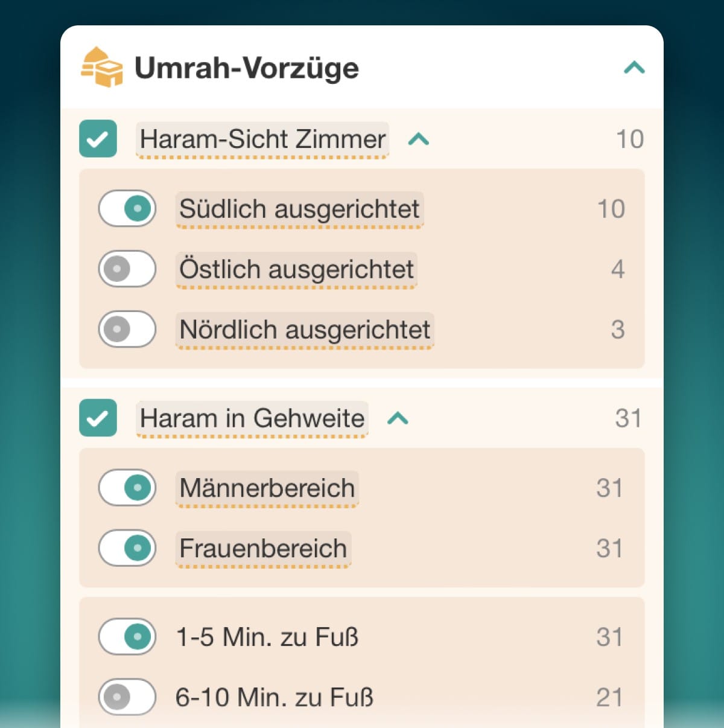Uncheck the Haram in Gehweite checkbox
Image resolution: width=724 pixels, height=728 pixels.
[98, 418]
